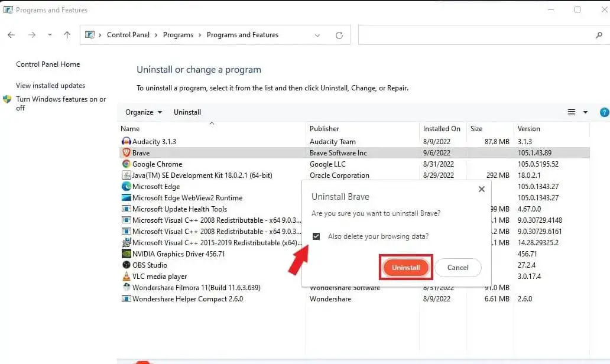Open Turn Windows features on or off
The height and width of the screenshot is (364, 610).
61,103
